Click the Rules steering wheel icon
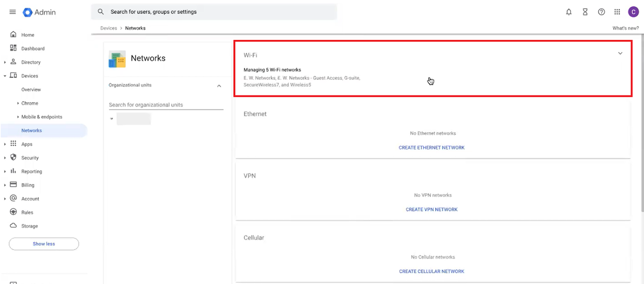 [13, 212]
